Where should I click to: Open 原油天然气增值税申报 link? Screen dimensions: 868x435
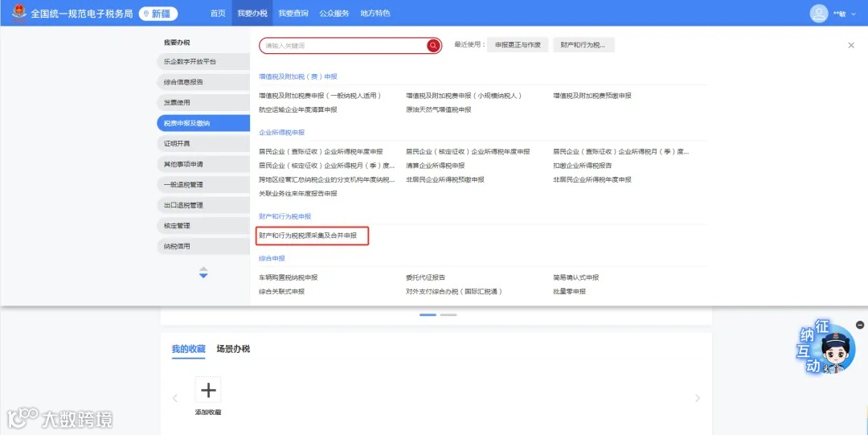(x=439, y=109)
